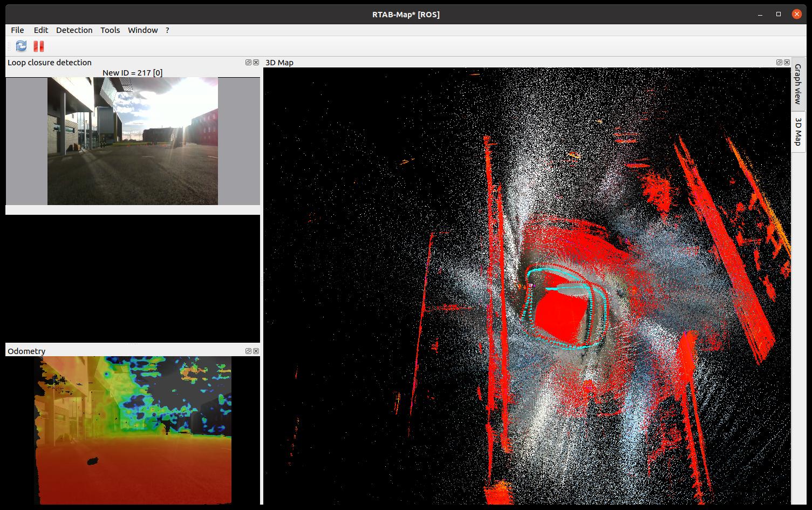The height and width of the screenshot is (510, 812).
Task: Close the Loop closure detection panel
Action: point(256,63)
